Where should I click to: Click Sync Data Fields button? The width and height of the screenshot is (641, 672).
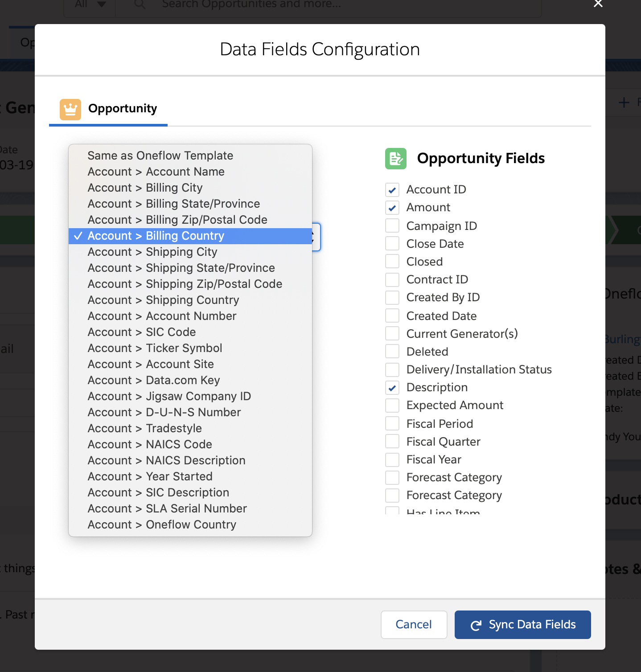(x=522, y=625)
